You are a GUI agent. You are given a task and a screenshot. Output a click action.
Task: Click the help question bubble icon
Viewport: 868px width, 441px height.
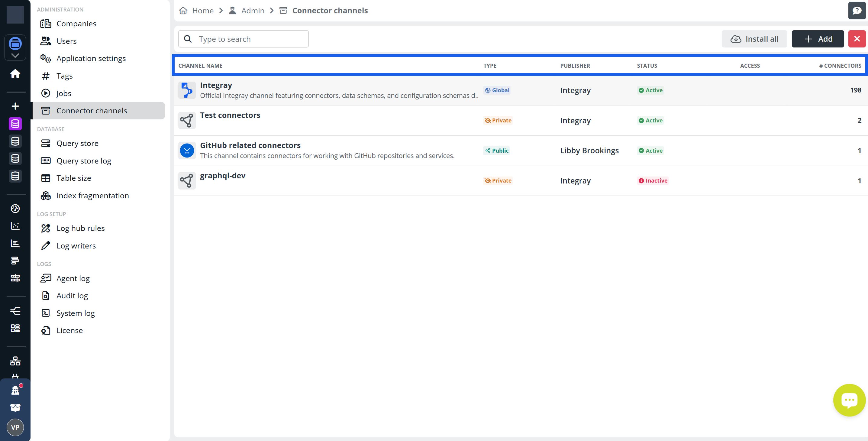pyautogui.click(x=856, y=11)
